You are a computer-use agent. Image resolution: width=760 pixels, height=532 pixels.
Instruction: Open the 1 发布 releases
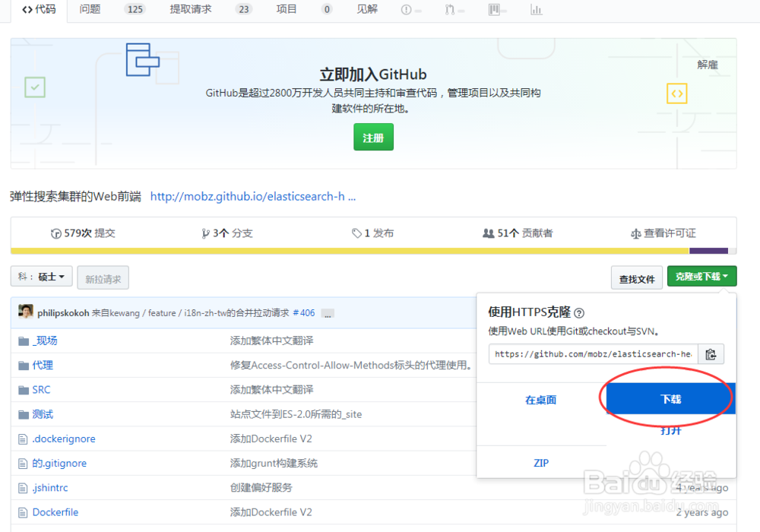pyautogui.click(x=372, y=233)
